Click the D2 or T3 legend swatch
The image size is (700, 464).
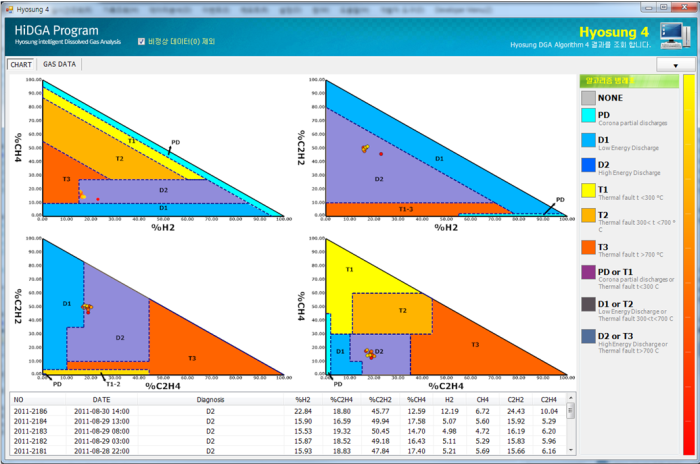coord(588,336)
